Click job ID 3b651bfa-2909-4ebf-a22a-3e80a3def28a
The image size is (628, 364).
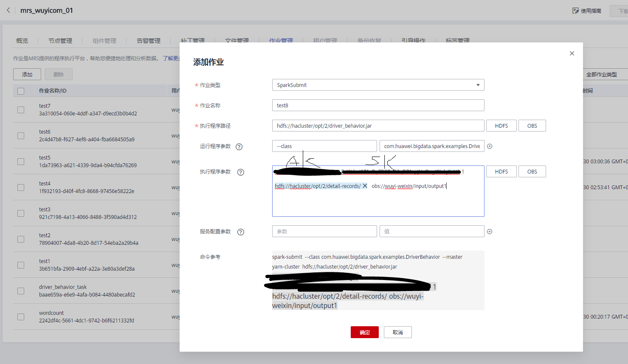[87, 269]
